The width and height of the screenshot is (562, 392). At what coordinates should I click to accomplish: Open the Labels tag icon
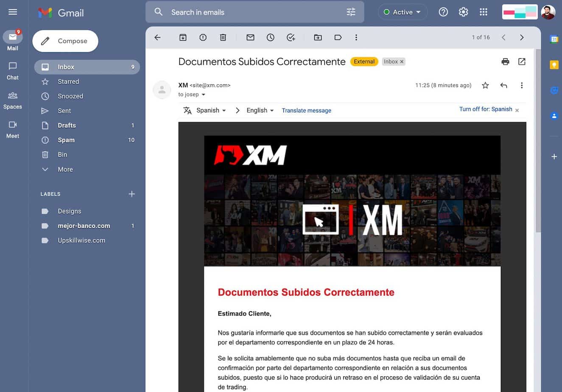click(338, 37)
